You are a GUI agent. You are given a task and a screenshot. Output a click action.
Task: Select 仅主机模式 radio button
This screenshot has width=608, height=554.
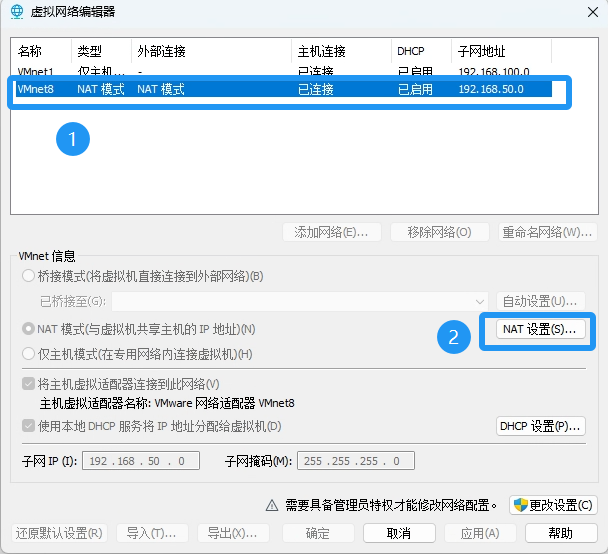(28, 353)
